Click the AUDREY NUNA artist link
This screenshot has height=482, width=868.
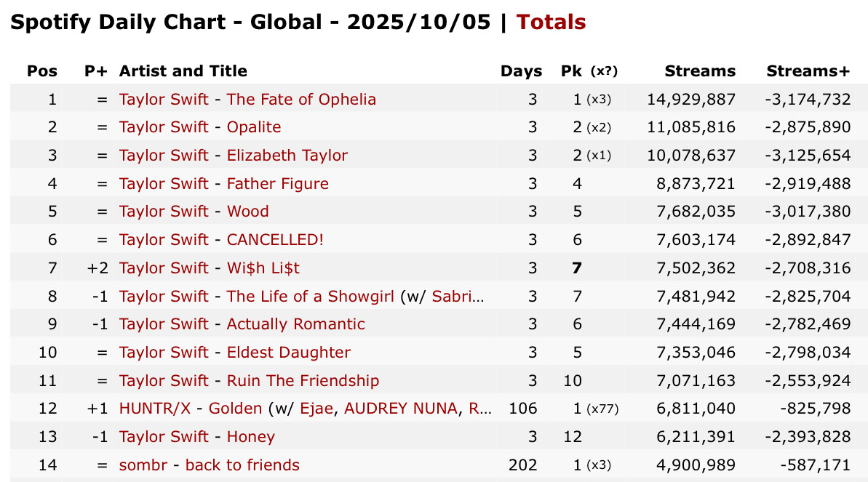click(x=401, y=409)
